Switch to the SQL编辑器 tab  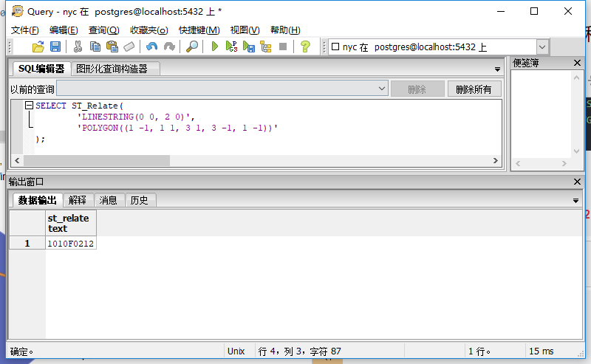click(41, 69)
